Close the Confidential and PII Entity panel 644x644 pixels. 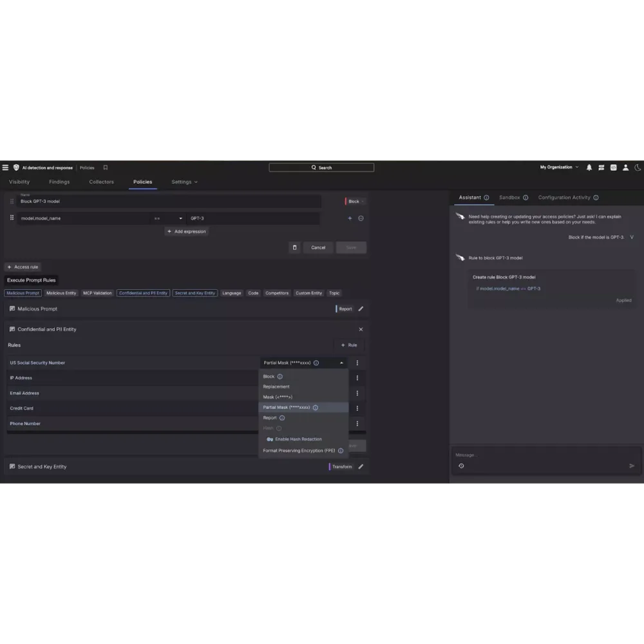point(361,329)
